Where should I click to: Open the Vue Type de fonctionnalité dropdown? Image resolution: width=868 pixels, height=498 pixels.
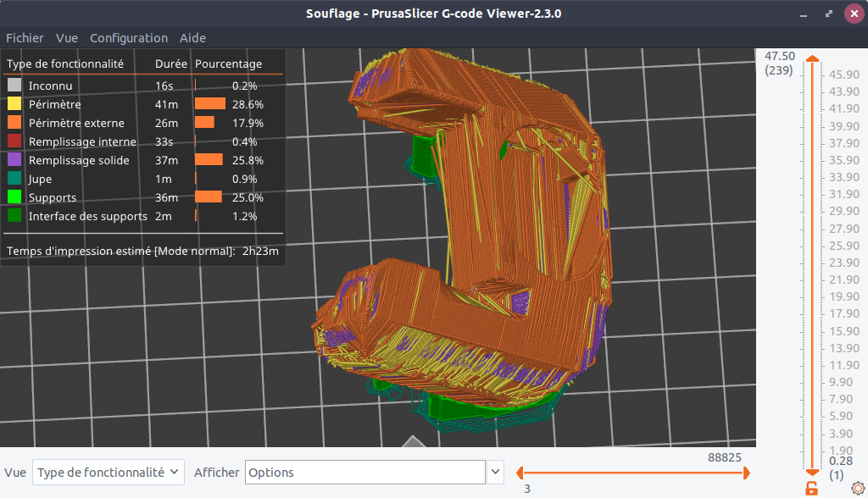(108, 473)
